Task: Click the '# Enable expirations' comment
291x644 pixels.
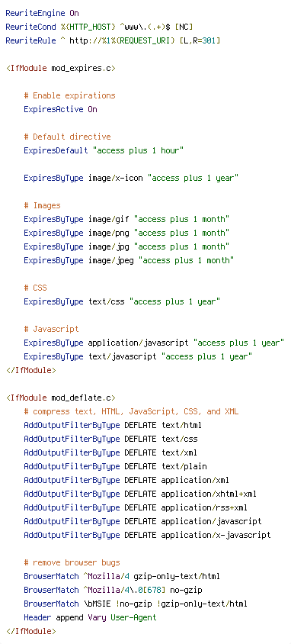Action: (x=69, y=95)
